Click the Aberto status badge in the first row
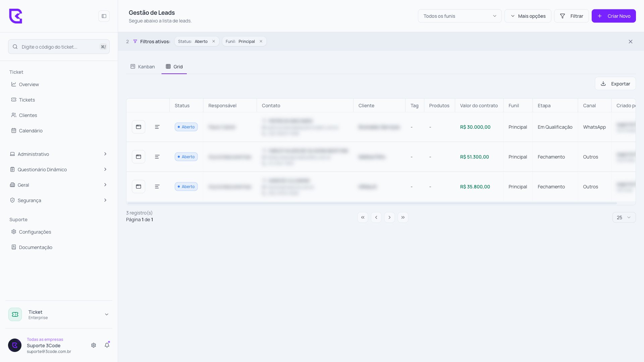Screen dimensions: 644x362 coord(186,127)
